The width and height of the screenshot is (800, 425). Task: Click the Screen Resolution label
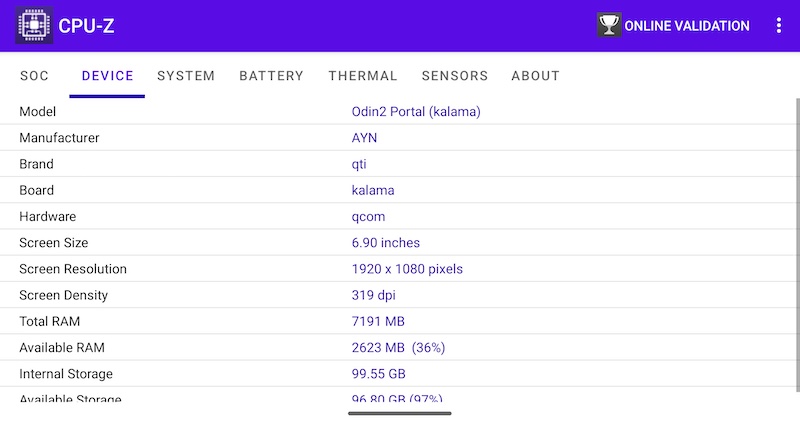[73, 269]
